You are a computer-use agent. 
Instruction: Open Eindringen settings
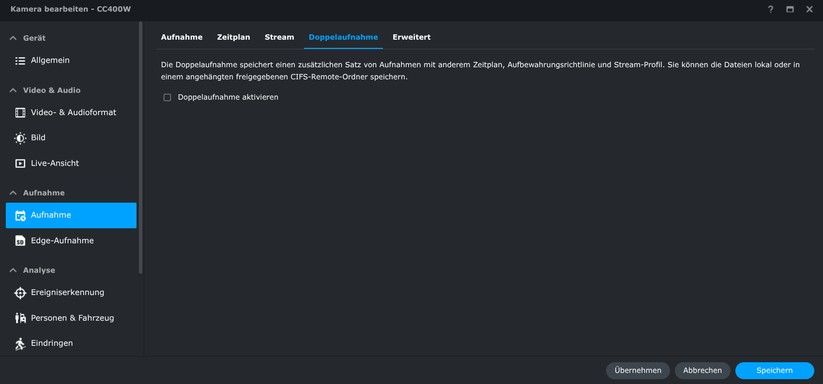[x=71, y=344]
